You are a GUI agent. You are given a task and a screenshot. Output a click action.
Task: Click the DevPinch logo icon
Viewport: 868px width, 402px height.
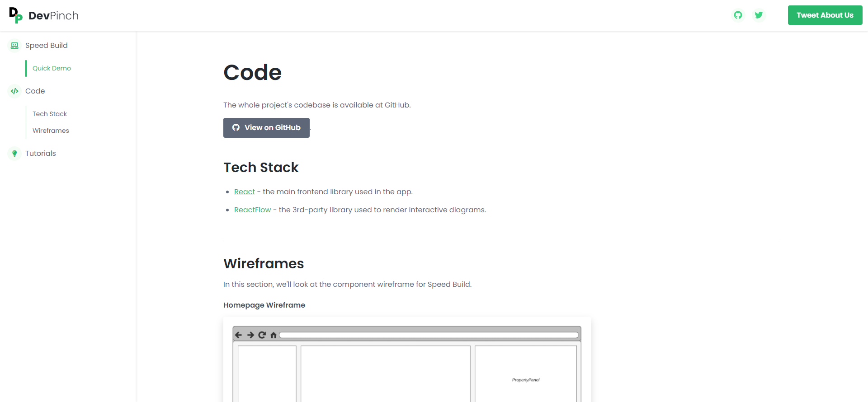16,15
